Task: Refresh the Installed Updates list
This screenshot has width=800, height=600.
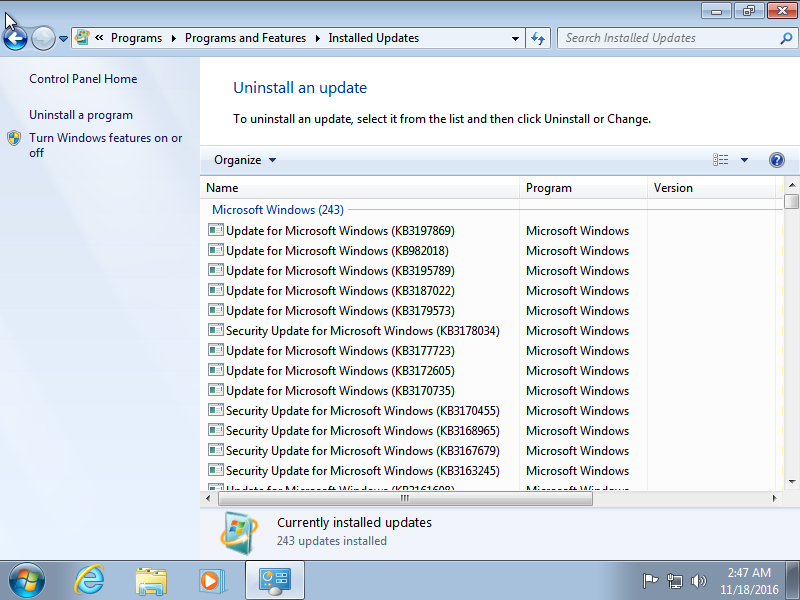Action: point(538,38)
